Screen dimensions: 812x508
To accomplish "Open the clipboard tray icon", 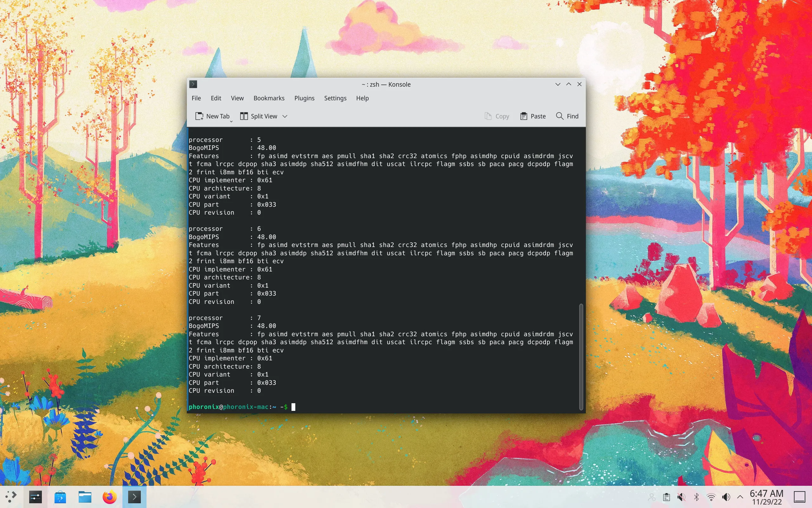I will point(666,497).
